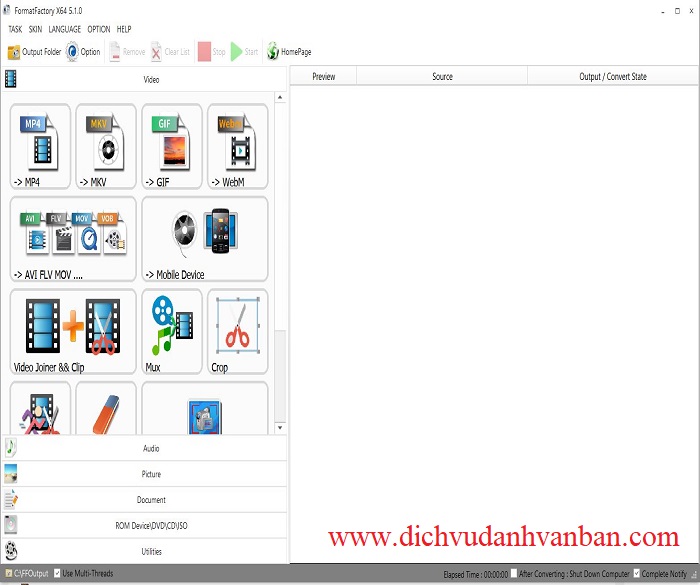The width and height of the screenshot is (700, 585).
Task: Enable After Converting: Shut Down Computer
Action: click(514, 573)
